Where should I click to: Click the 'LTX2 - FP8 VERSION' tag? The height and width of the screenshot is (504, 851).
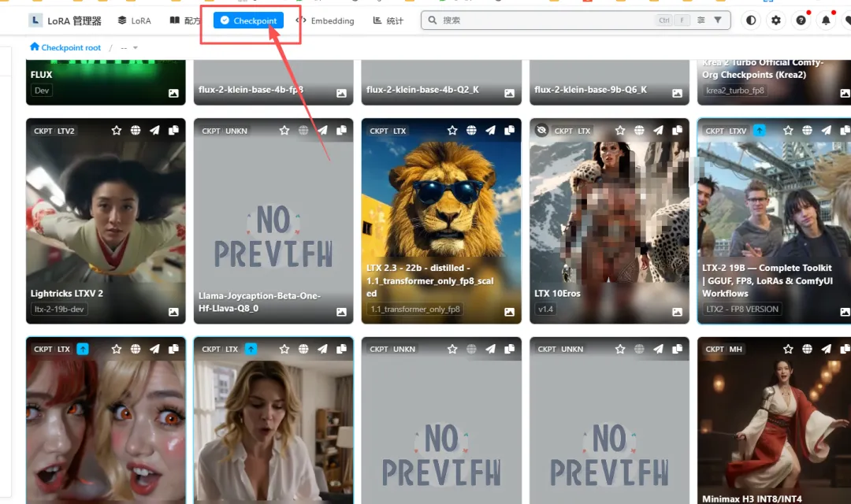tap(742, 309)
